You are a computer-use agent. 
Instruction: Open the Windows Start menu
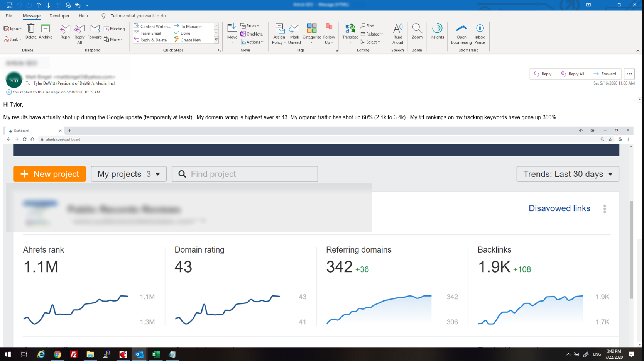[x=8, y=354]
